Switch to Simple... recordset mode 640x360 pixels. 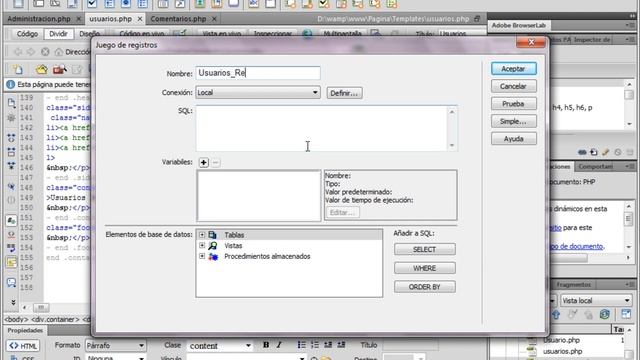tap(513, 122)
